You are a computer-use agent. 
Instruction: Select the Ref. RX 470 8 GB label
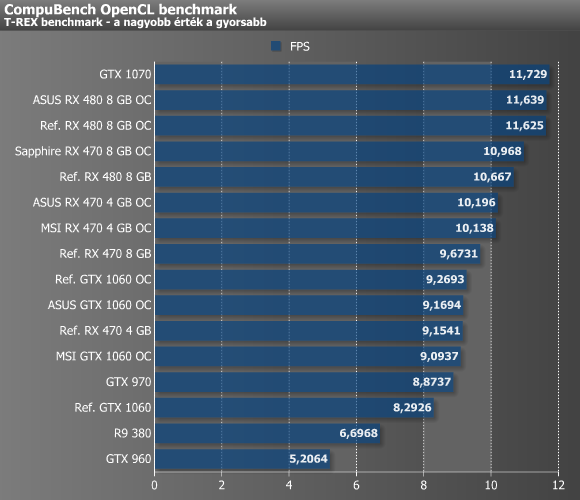(105, 254)
